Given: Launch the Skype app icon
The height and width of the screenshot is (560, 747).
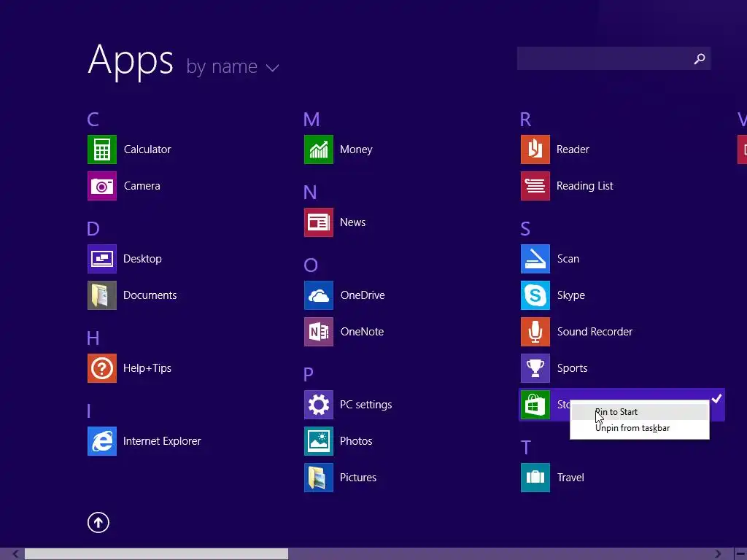Looking at the screenshot, I should [535, 296].
